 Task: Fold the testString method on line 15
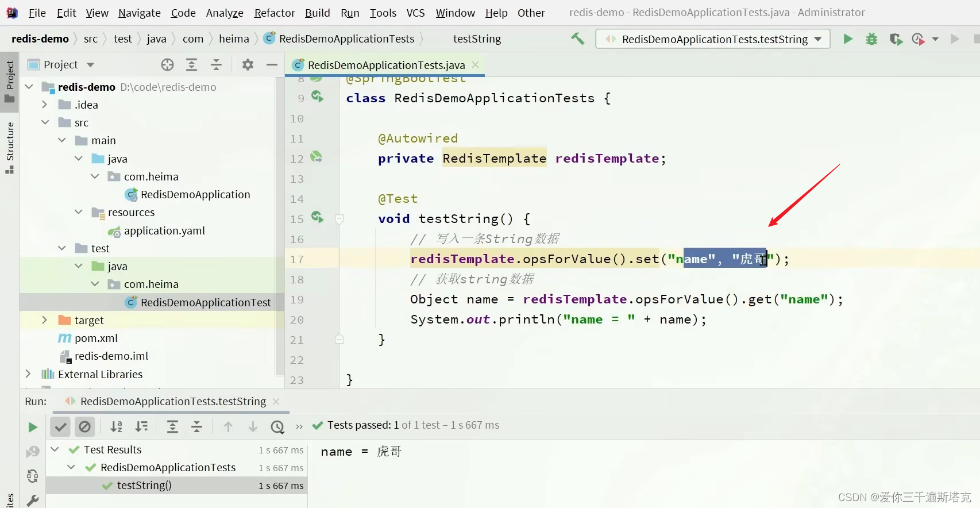339,219
